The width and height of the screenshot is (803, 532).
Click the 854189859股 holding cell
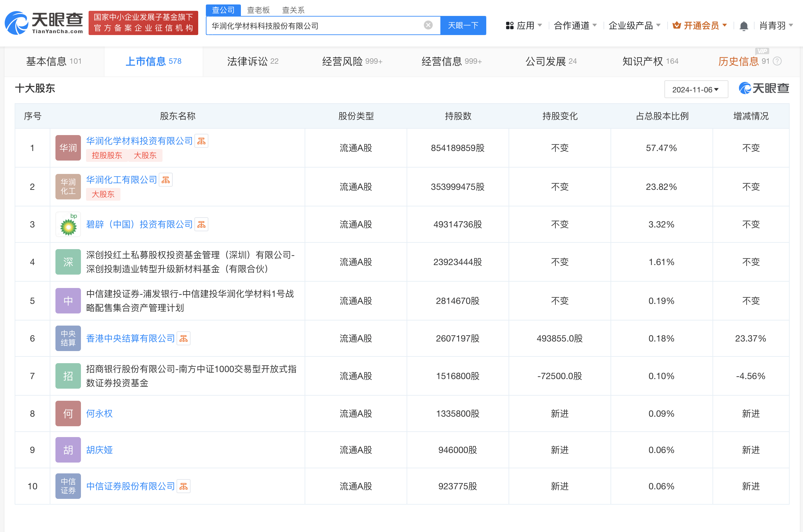458,148
